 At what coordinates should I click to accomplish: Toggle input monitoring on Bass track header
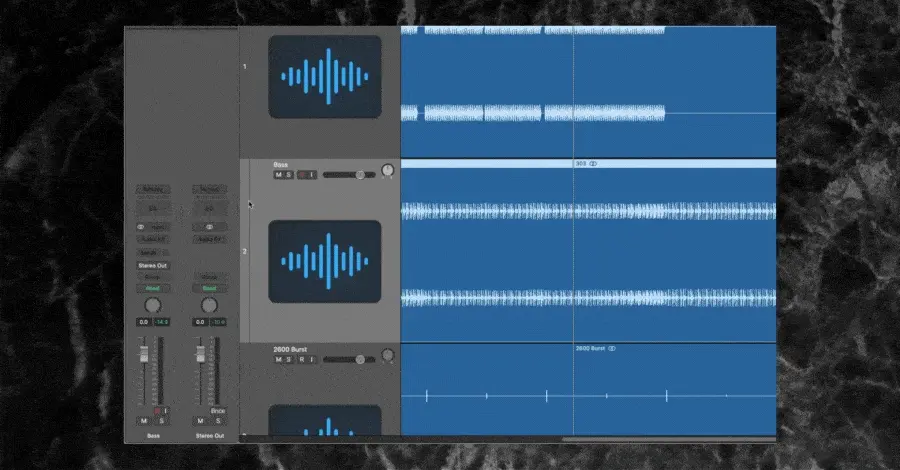coord(312,174)
